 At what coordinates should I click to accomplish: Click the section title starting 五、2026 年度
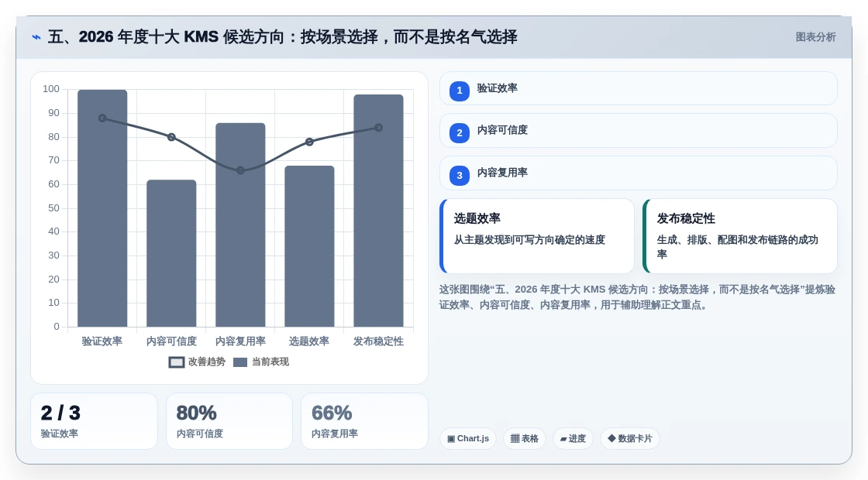tap(282, 37)
